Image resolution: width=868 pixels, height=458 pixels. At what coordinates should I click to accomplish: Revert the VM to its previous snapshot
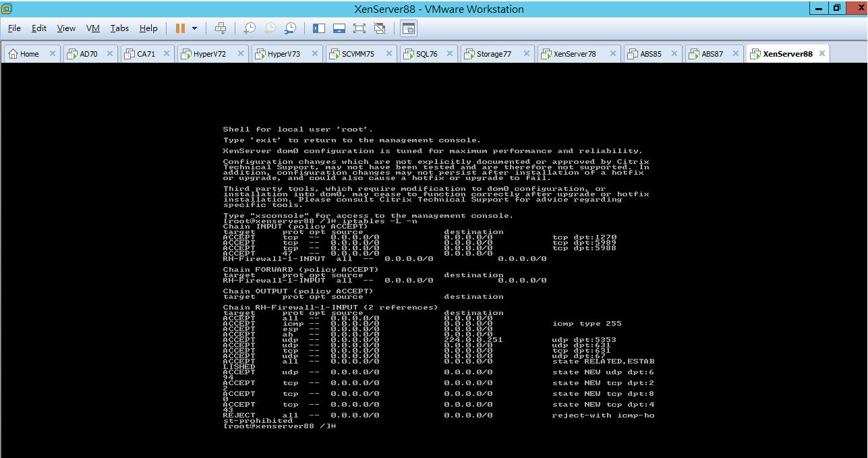pyautogui.click(x=270, y=28)
